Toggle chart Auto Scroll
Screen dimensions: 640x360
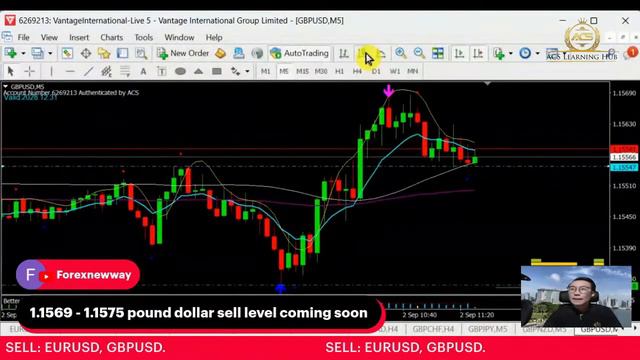(x=460, y=53)
